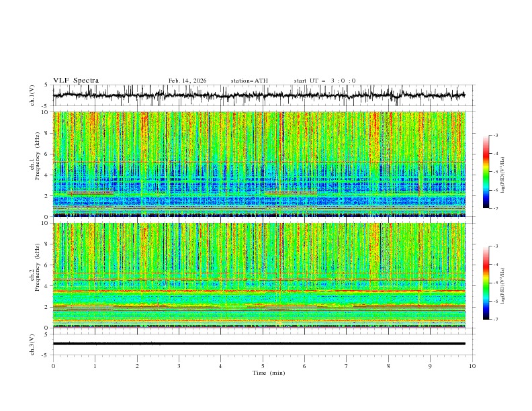Click the time axis tick label "4"
Screen dimensions: 532x411
220,366
